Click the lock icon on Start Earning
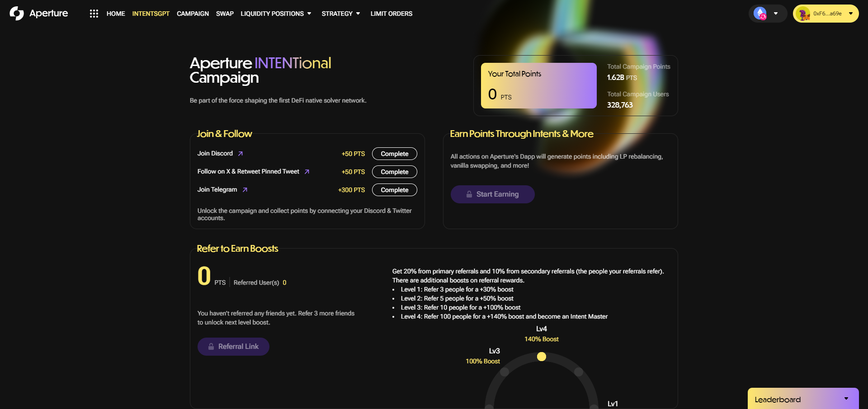Screen dimensions: 868x409 click(469, 194)
